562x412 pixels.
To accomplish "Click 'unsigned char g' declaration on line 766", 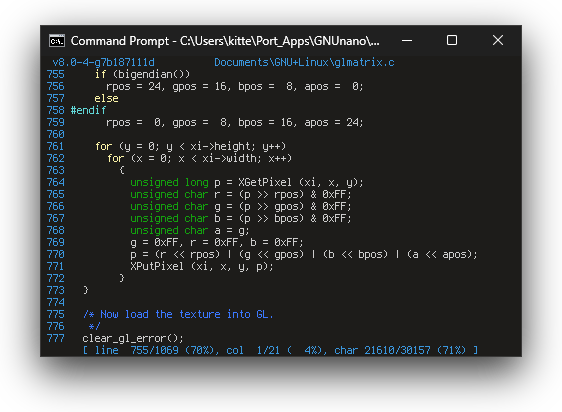I will (x=240, y=206).
